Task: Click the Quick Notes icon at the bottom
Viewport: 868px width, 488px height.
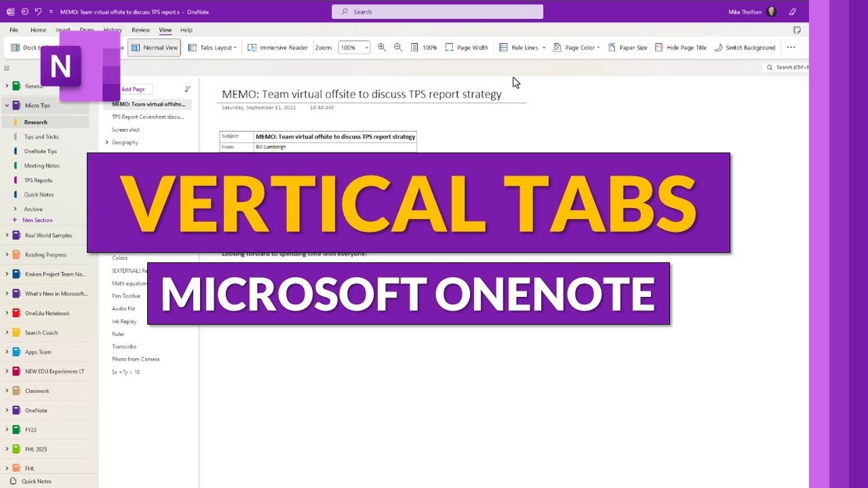Action: 13,481
